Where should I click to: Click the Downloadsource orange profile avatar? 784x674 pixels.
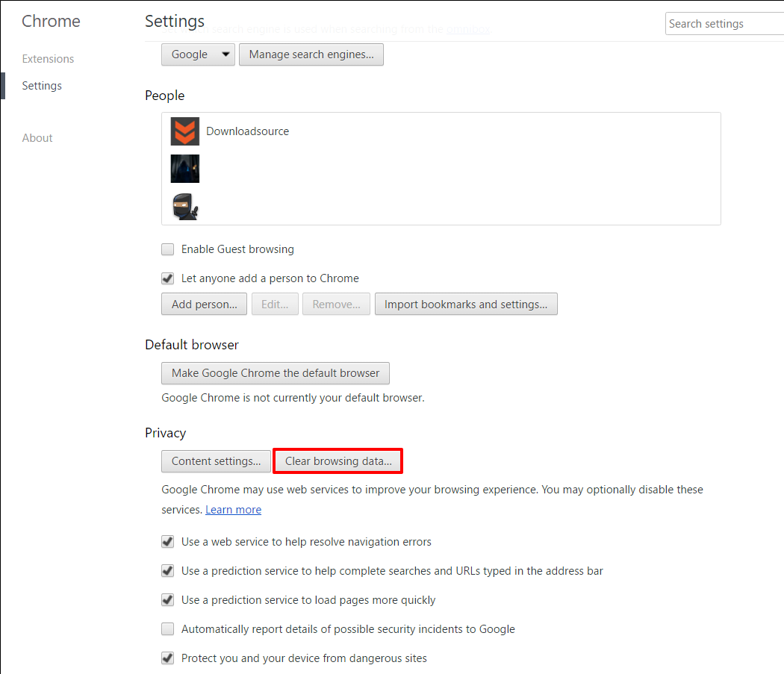[x=185, y=131]
